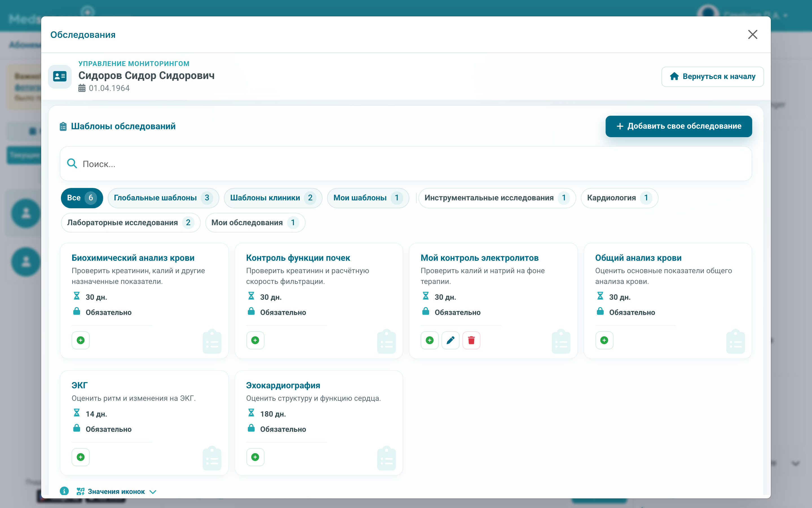Click the 14 дн. duration text
The width and height of the screenshot is (812, 508).
pyautogui.click(x=96, y=414)
